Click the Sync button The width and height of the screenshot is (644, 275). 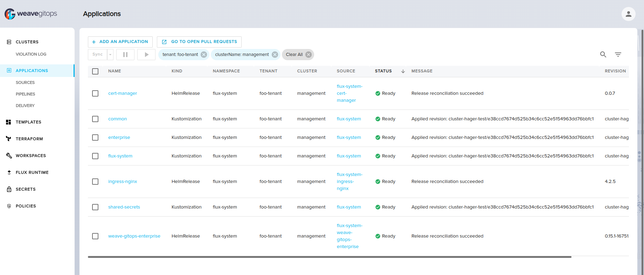[x=98, y=55]
